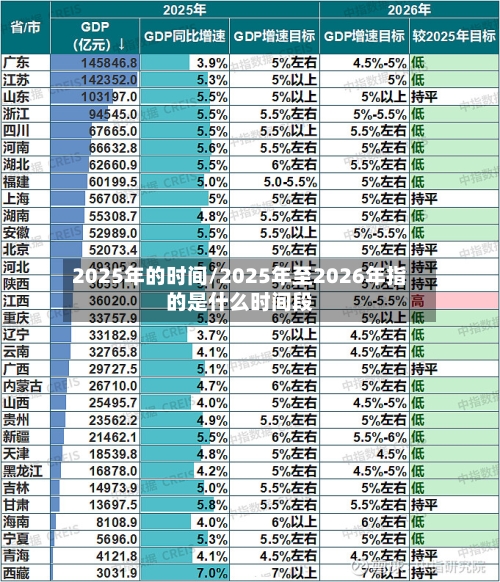Click the 2026年 group header
This screenshot has height=582, width=500.
409,10
